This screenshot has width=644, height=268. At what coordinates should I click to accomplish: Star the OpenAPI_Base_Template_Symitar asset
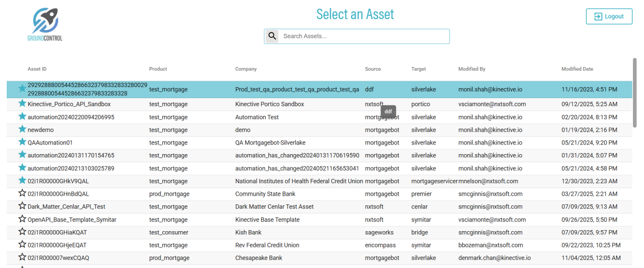click(22, 219)
